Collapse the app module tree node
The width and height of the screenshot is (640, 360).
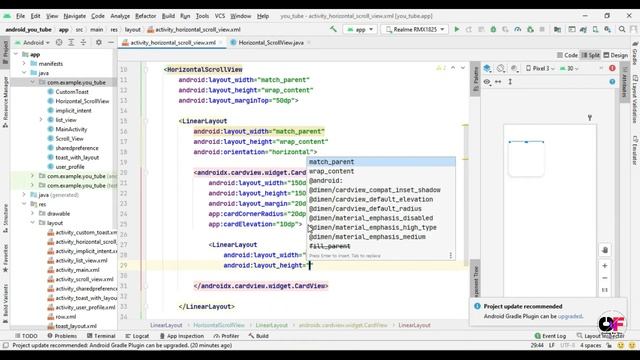[x=16, y=54]
